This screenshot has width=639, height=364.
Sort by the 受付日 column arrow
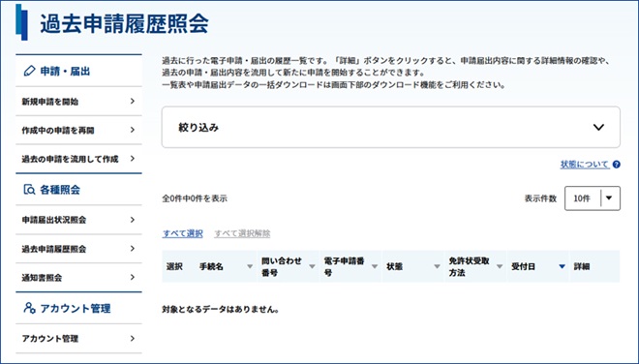[562, 266]
